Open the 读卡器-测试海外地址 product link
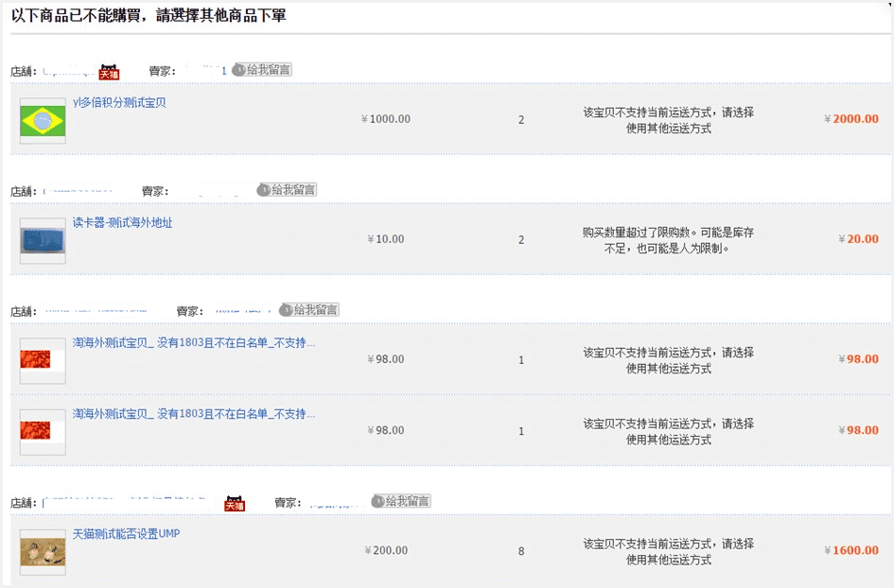The image size is (894, 588). pyautogui.click(x=122, y=223)
